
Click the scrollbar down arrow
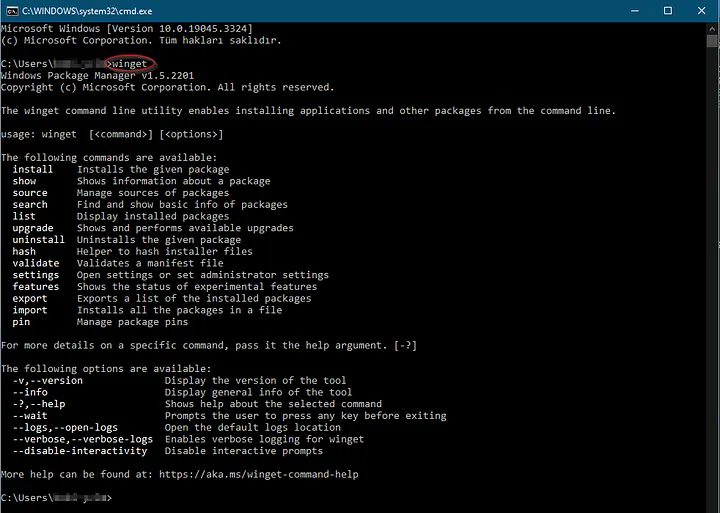click(x=712, y=505)
